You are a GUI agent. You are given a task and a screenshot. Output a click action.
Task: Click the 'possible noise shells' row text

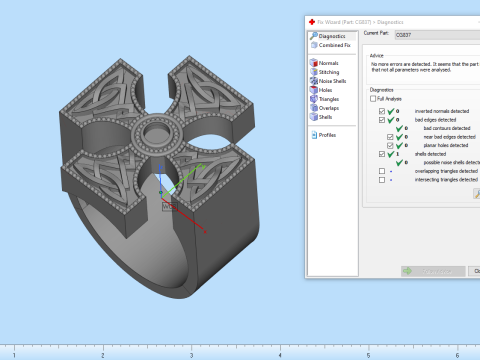pyautogui.click(x=452, y=162)
